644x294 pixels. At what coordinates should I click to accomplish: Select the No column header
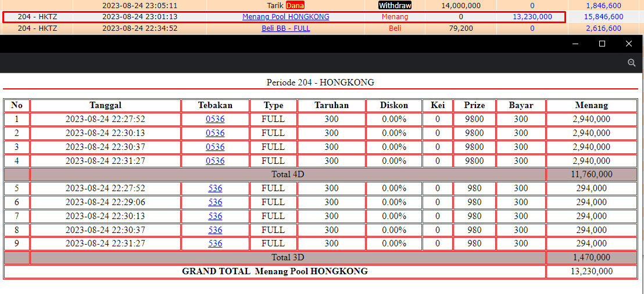tap(17, 106)
